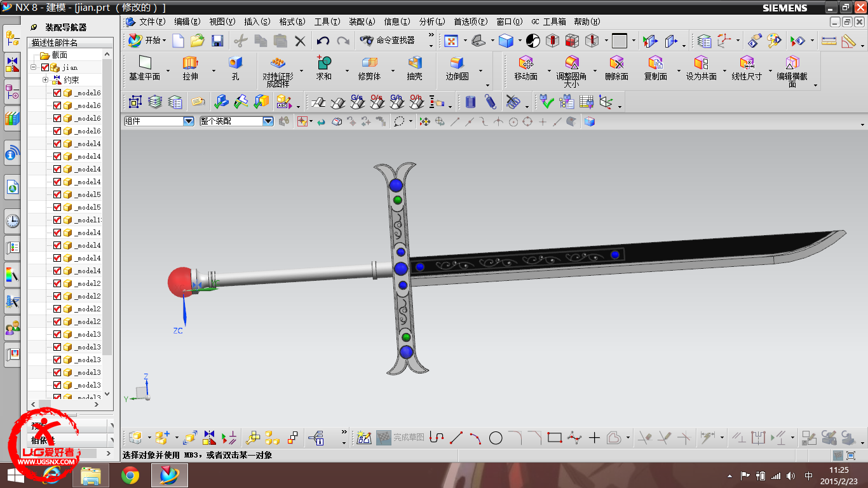Click the Undo arrow icon
Viewport: 868px width, 488px height.
pos(323,41)
